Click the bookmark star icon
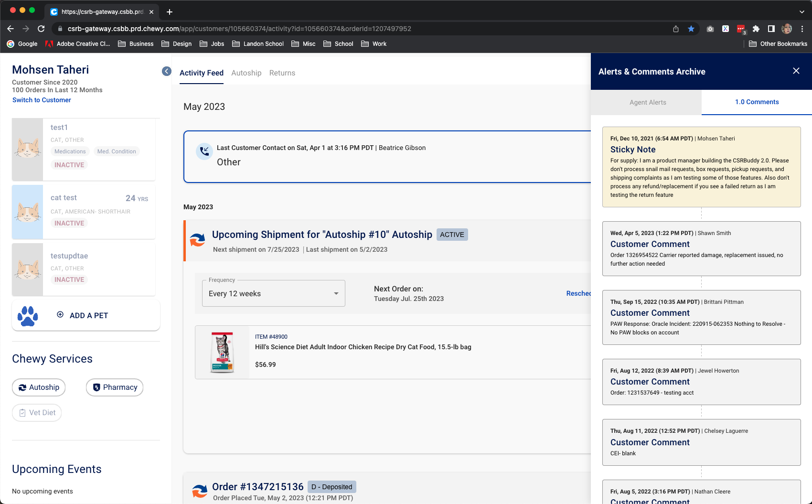Image resolution: width=812 pixels, height=504 pixels. pyautogui.click(x=691, y=29)
